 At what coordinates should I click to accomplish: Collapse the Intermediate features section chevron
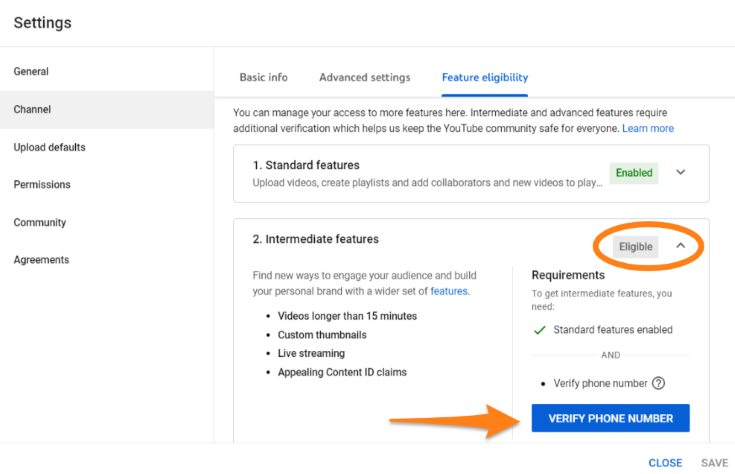(681, 246)
